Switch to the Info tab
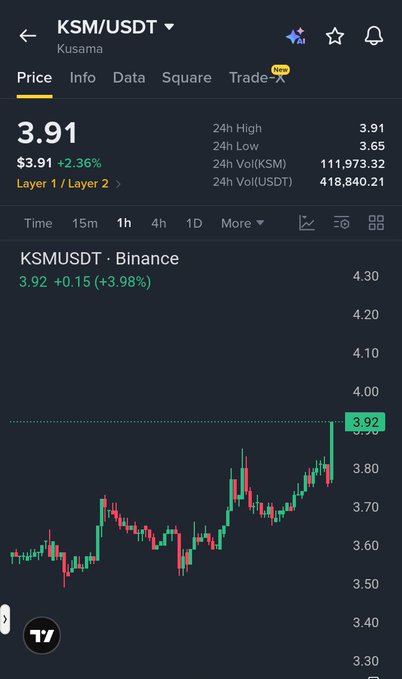402x679 pixels. click(83, 78)
